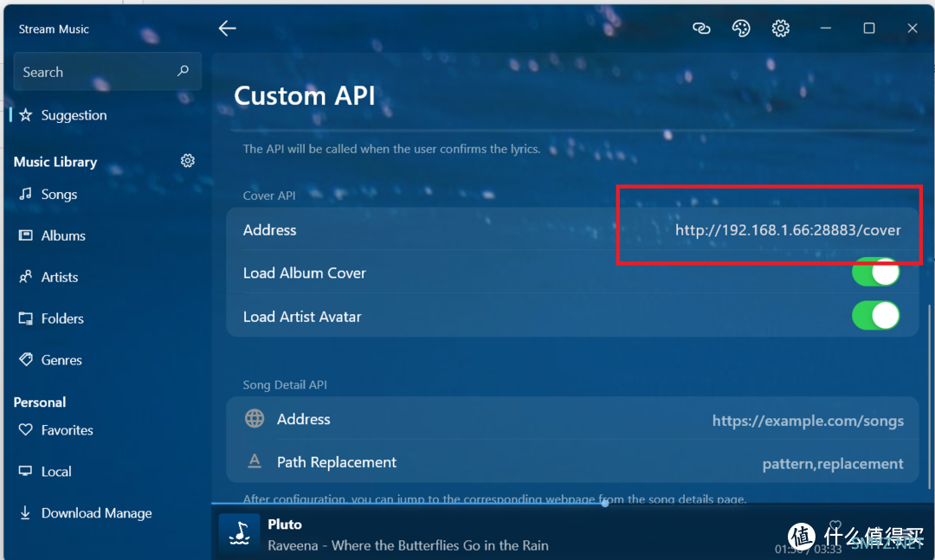935x560 pixels.
Task: Click the Stream Music app title
Action: tap(54, 29)
